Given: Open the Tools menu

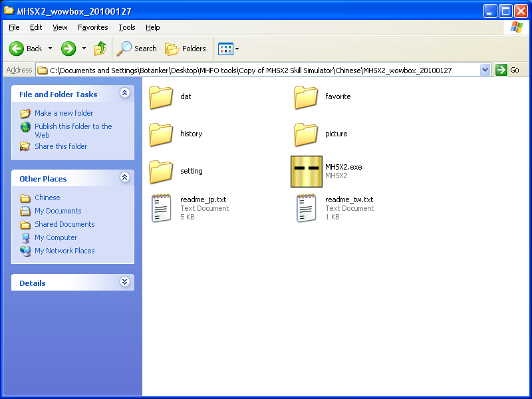Looking at the screenshot, I should 126,27.
